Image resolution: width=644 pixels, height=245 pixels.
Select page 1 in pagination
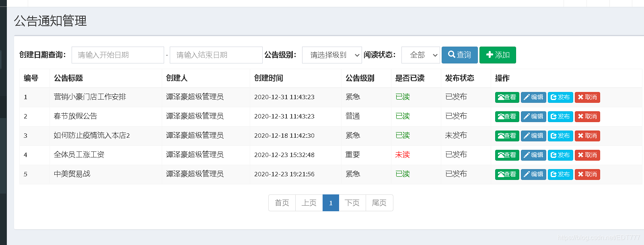pos(331,203)
